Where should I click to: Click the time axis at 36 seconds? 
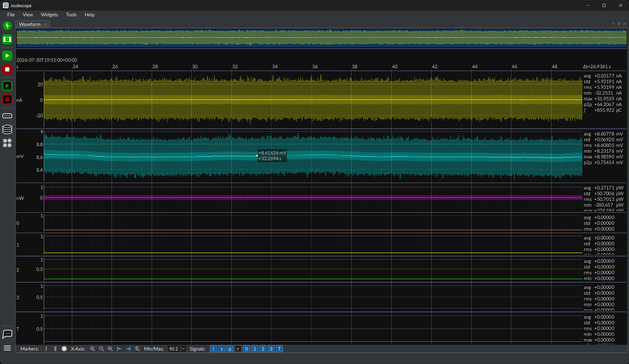[315, 67]
